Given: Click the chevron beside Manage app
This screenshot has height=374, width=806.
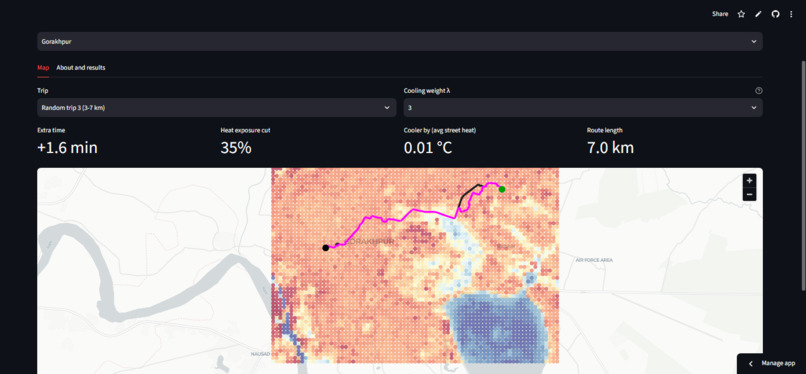Looking at the screenshot, I should [750, 364].
